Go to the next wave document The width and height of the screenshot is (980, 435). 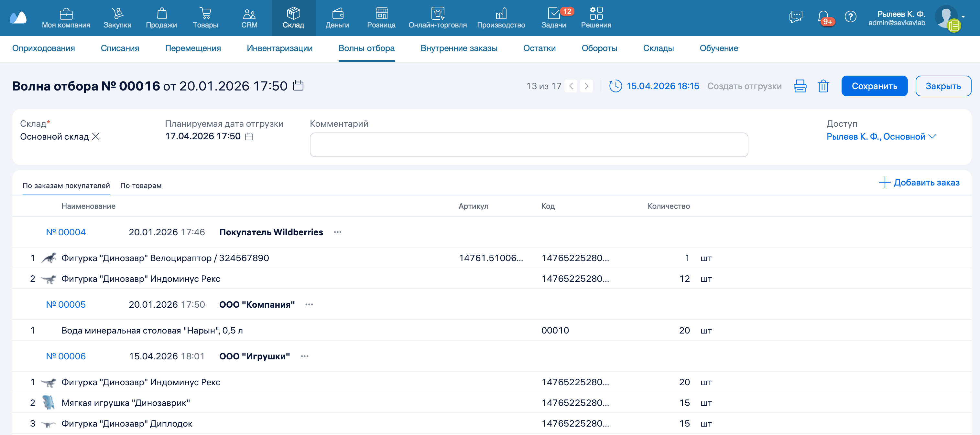point(586,86)
